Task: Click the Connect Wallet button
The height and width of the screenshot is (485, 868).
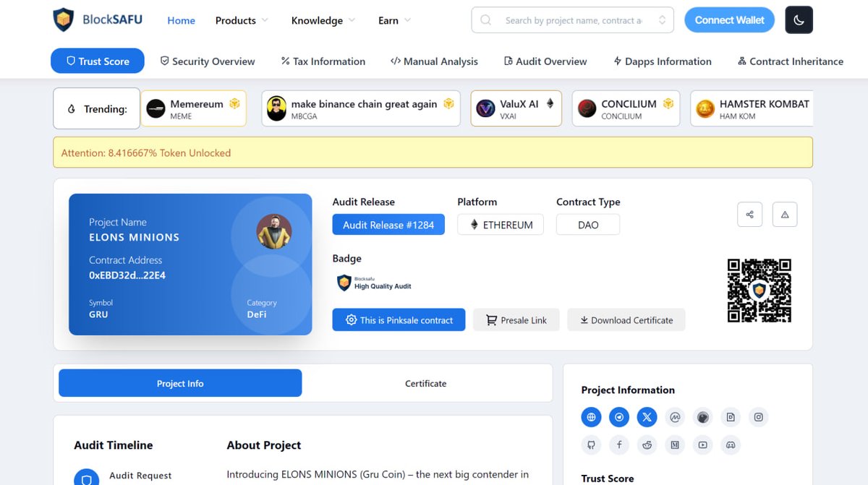Action: (730, 20)
